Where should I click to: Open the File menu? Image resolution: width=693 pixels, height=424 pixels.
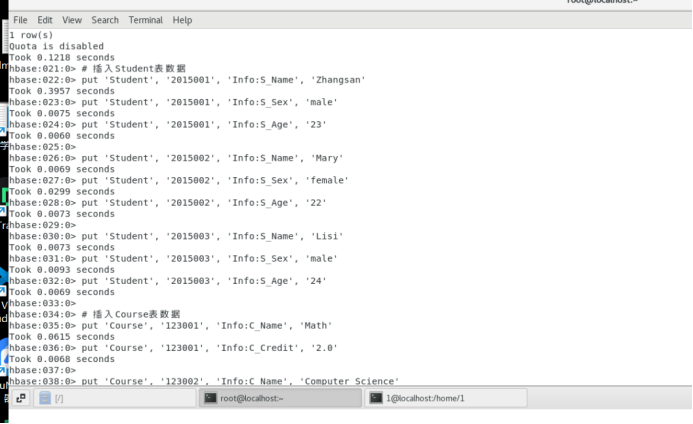coord(20,20)
